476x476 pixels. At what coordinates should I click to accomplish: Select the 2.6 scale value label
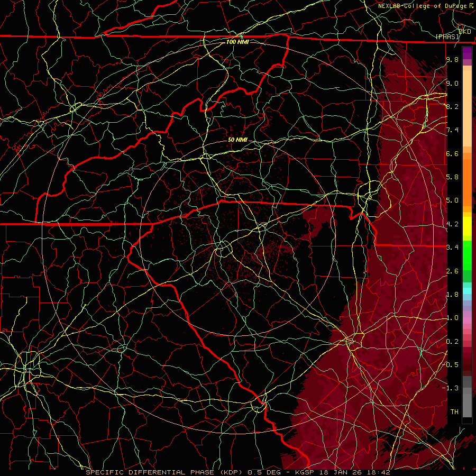tap(452, 271)
